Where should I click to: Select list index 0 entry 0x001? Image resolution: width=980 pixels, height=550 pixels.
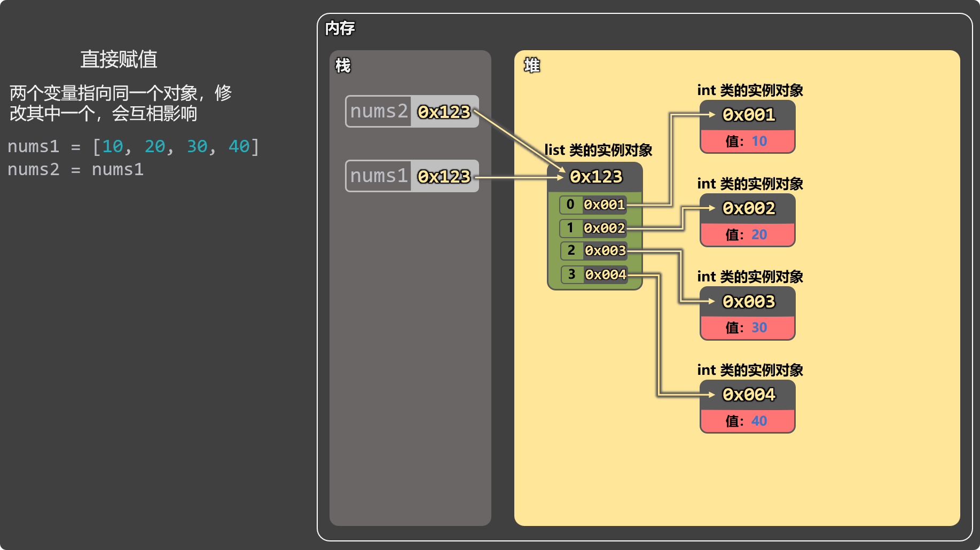pos(593,205)
